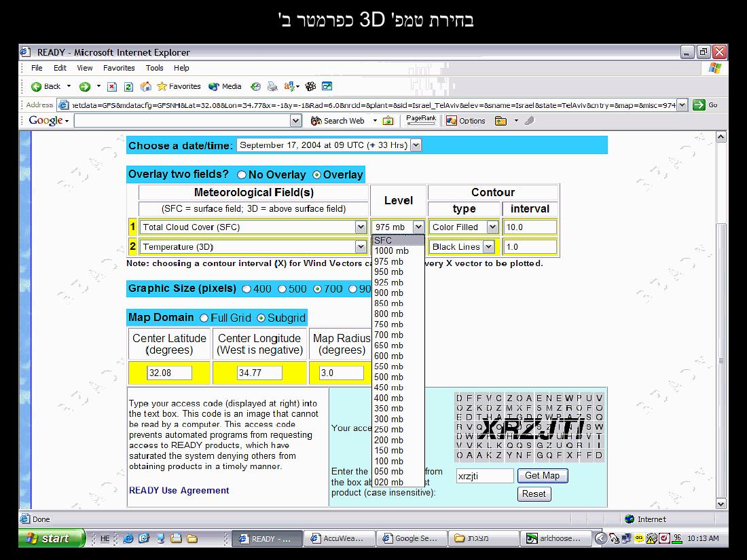Image resolution: width=747 pixels, height=560 pixels.
Task: Click the Refresh page icon
Action: click(x=128, y=87)
